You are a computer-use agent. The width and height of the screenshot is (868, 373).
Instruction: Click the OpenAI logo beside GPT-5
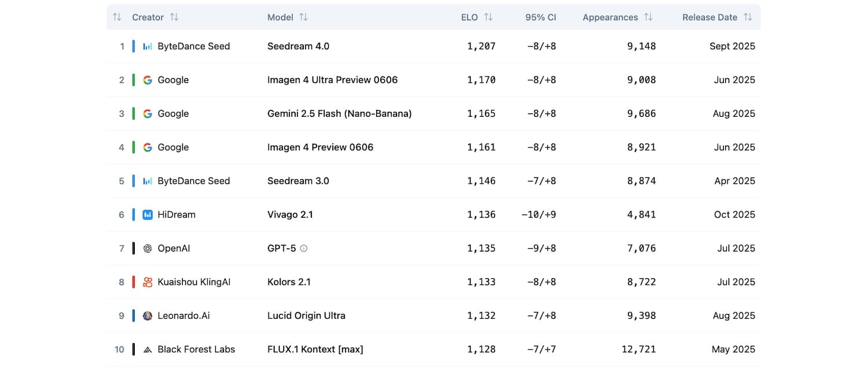pyautogui.click(x=148, y=248)
